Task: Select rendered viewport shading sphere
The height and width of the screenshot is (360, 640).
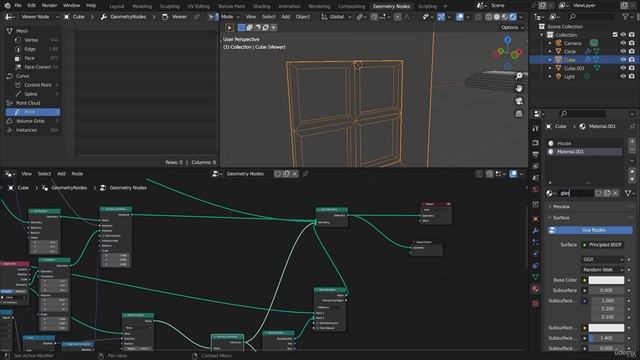Action: coord(513,17)
